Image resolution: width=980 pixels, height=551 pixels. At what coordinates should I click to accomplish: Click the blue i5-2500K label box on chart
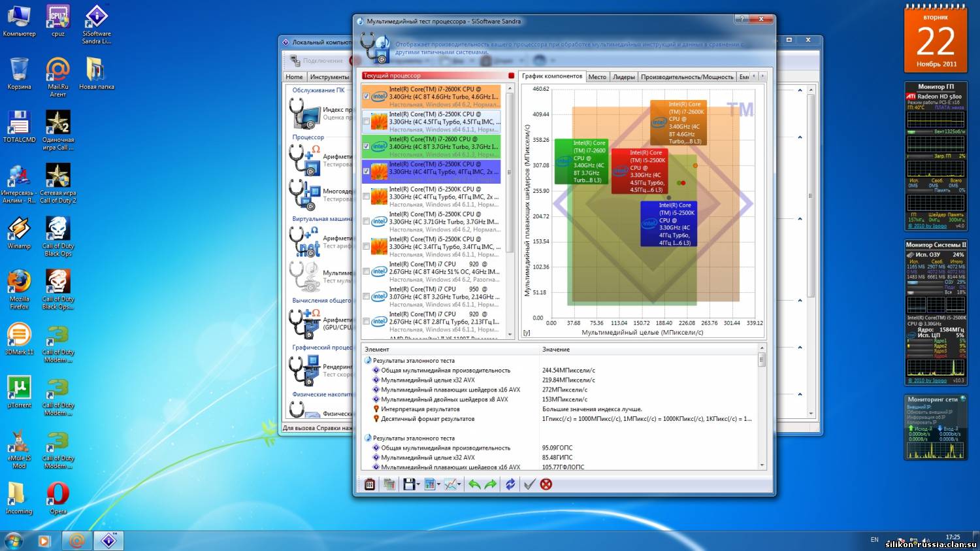pos(668,224)
